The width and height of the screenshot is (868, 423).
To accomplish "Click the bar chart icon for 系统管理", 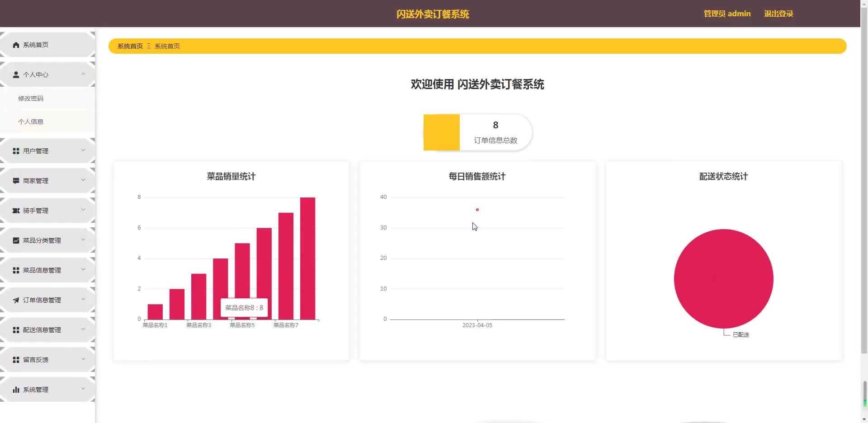I will (x=16, y=390).
